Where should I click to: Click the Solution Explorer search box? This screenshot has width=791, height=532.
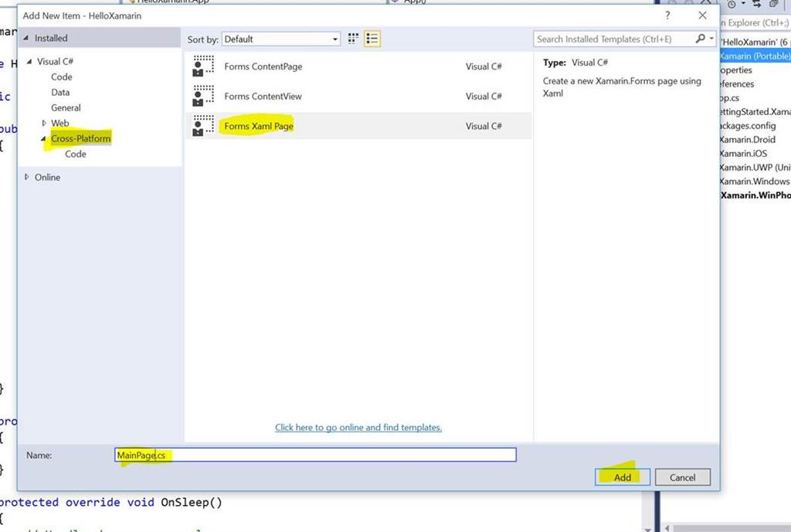tap(755, 22)
